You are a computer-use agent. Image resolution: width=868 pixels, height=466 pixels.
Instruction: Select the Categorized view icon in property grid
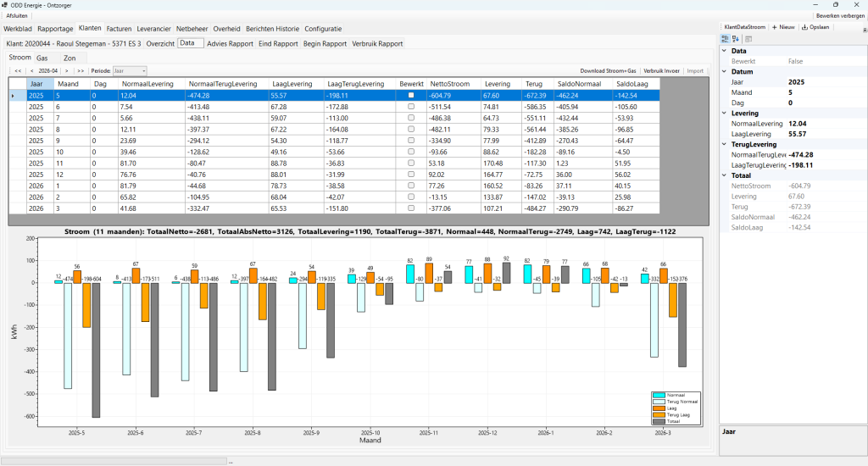[725, 39]
